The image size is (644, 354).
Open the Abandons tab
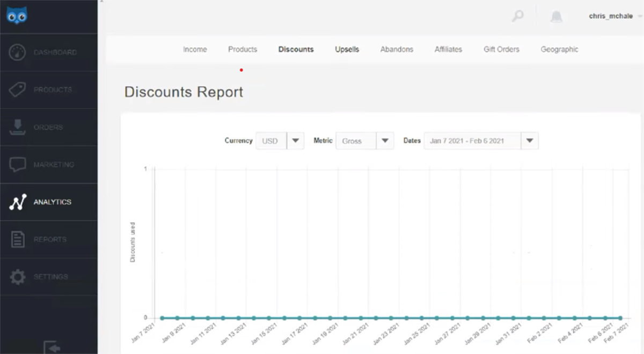pos(397,49)
